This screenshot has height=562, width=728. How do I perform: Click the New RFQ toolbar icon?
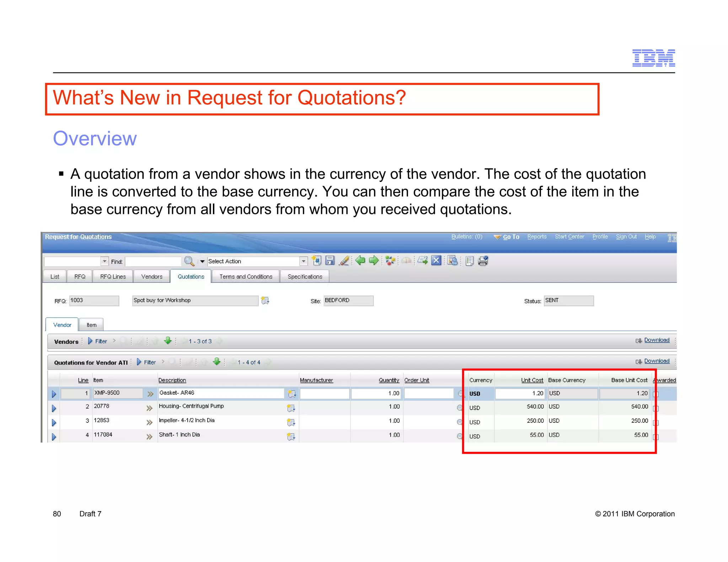tap(316, 261)
